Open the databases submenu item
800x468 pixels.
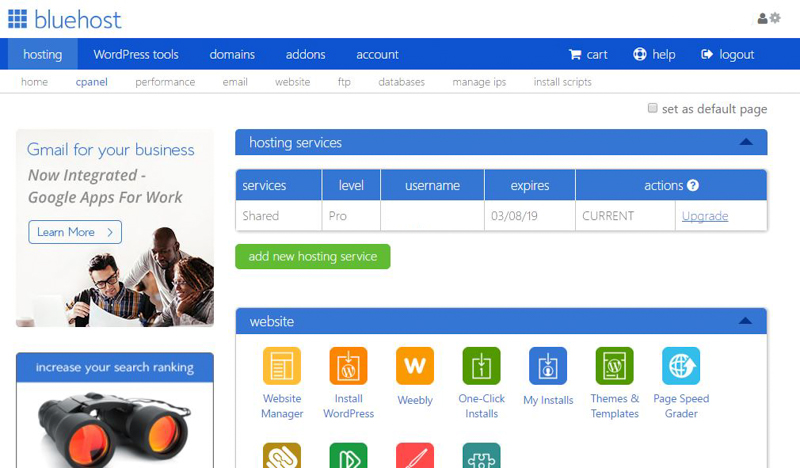401,82
